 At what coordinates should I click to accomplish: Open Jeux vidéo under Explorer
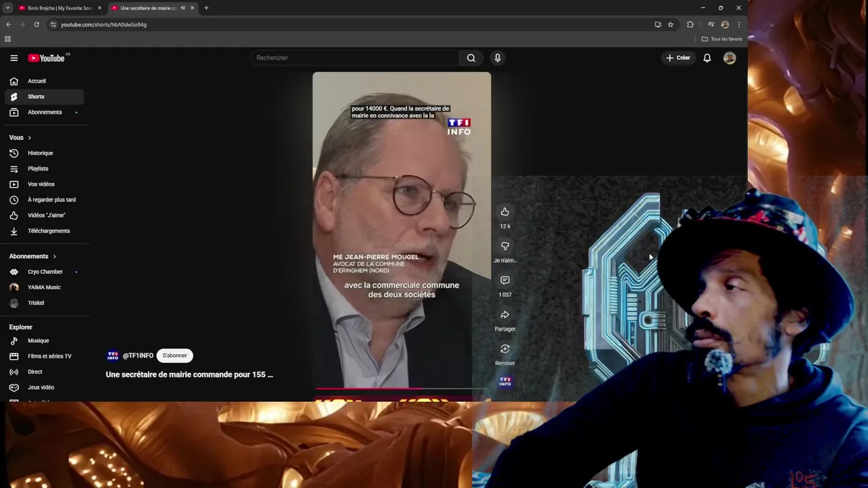(44, 388)
